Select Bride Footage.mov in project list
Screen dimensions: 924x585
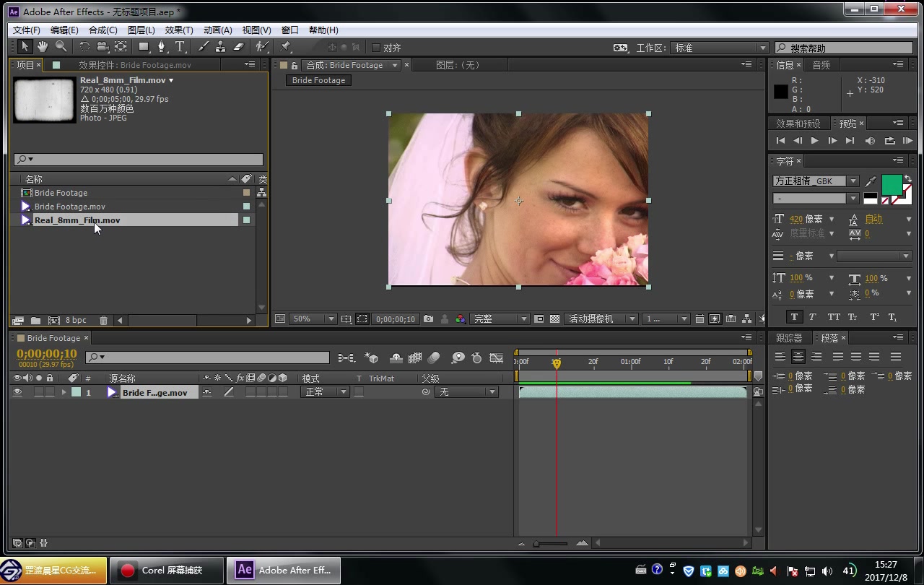click(x=70, y=207)
